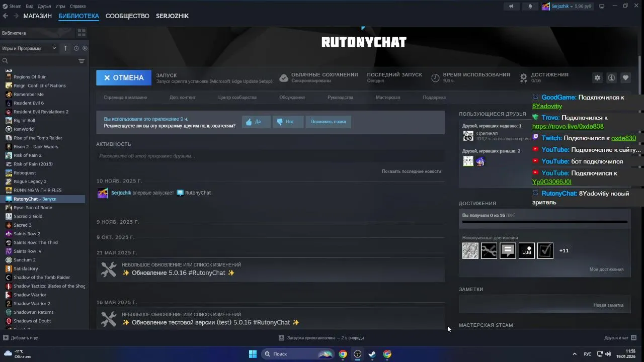Click the OBS icon in taskbar
This screenshot has height=362, width=644.
357,354
